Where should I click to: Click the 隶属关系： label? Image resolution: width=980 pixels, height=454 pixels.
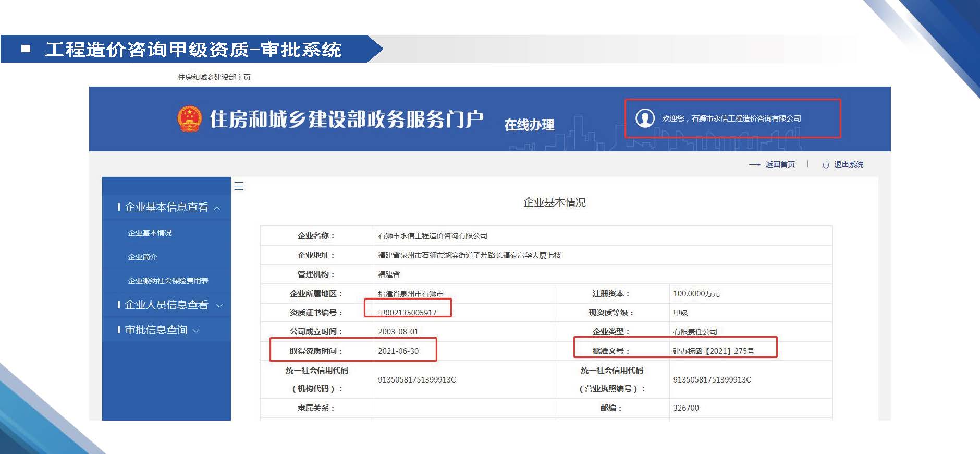tap(316, 408)
